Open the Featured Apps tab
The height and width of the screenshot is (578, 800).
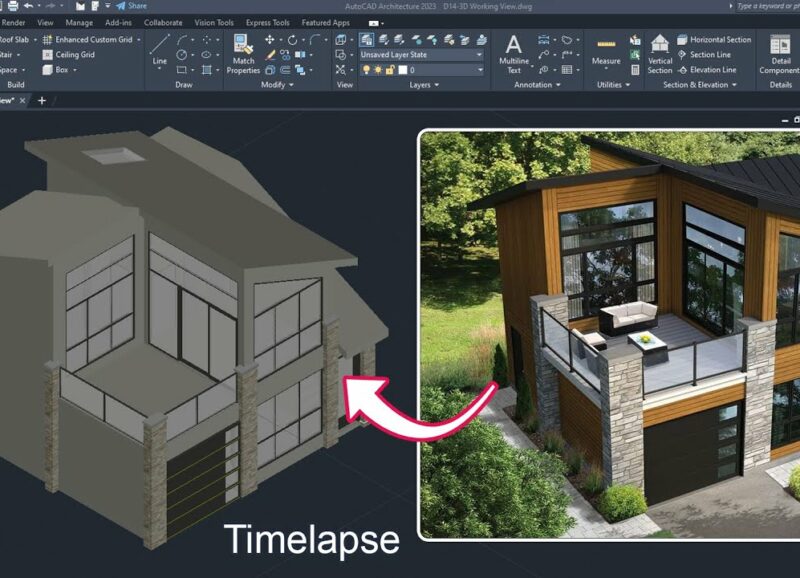326,22
